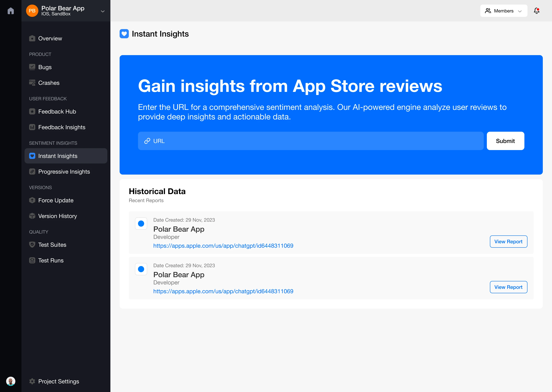Click the home icon in left rail

tap(11, 11)
